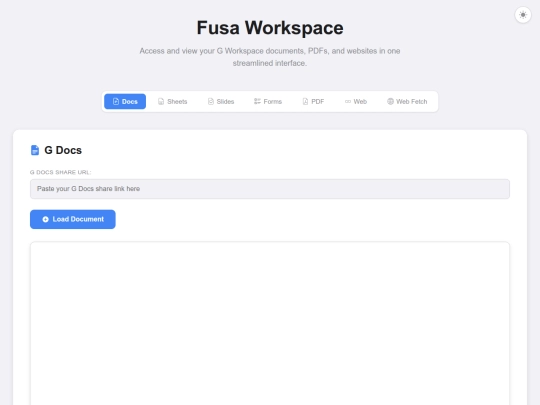Open the Web tab
This screenshot has width=540, height=405.
pos(356,101)
